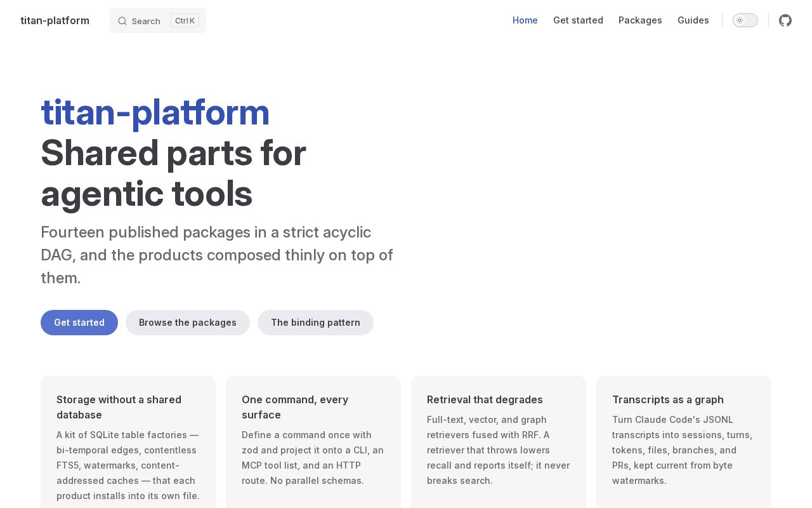Open the Search box
Screen dimensions: 812x508
(x=158, y=20)
